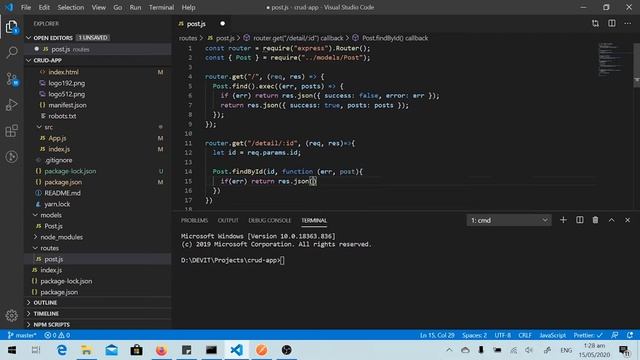This screenshot has height=360, width=640.
Task: Select the post.js editor tab
Action: [202, 24]
